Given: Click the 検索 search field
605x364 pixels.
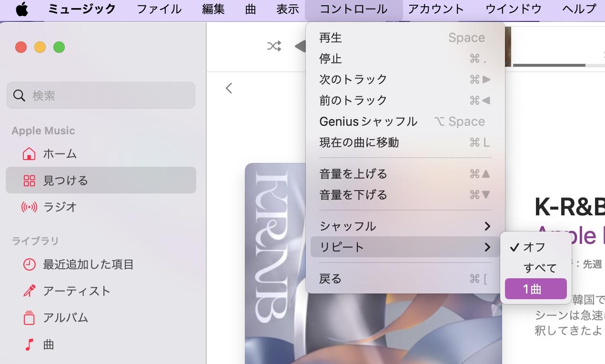Looking at the screenshot, I should [101, 95].
